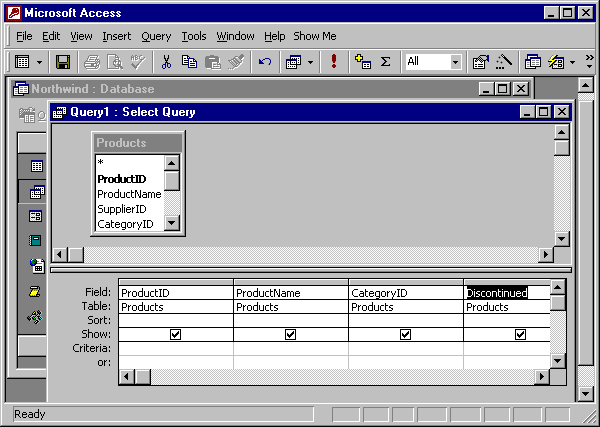Cut selection with scissors icon
The image size is (600, 427).
coord(166,62)
